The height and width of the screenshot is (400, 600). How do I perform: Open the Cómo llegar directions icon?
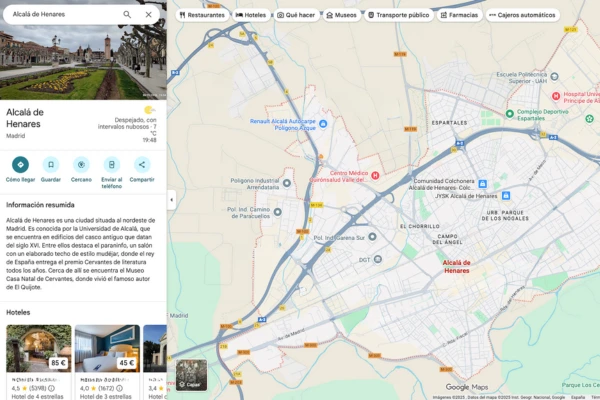click(20, 165)
